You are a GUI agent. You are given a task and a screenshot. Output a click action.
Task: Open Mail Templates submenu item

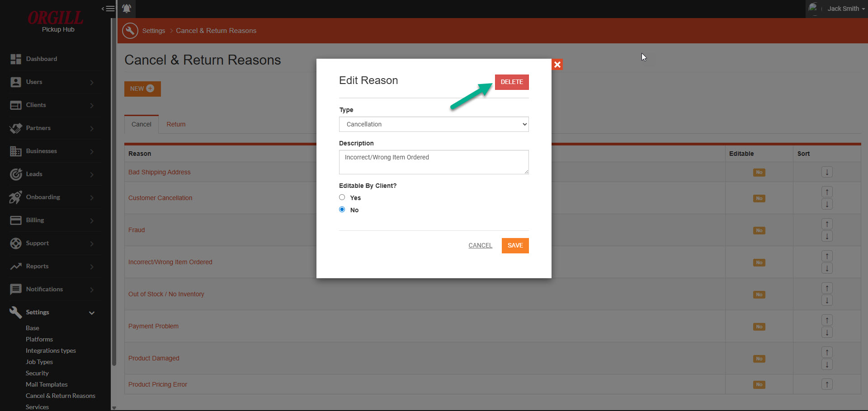pyautogui.click(x=47, y=384)
